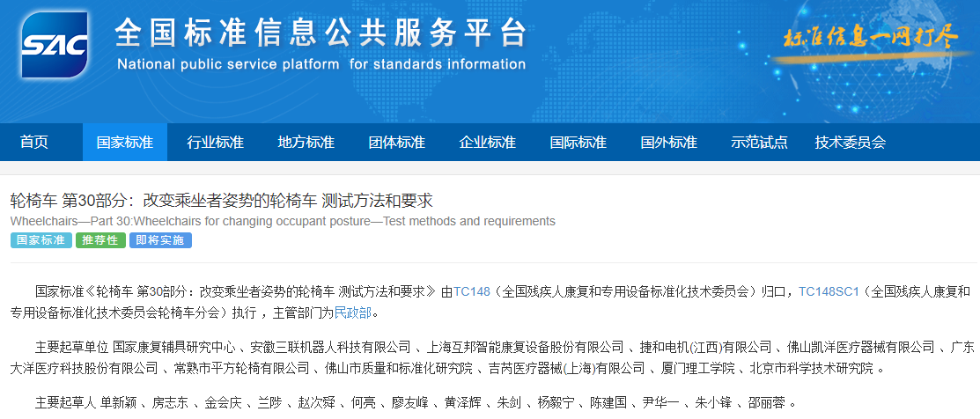
Task: Navigate to 示范试点 page
Action: pos(759,143)
